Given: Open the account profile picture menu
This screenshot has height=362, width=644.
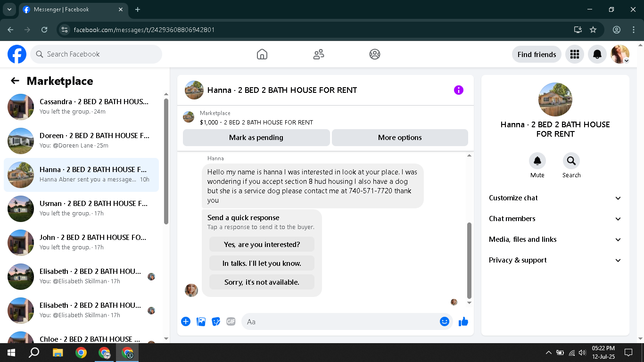Looking at the screenshot, I should 620,54.
